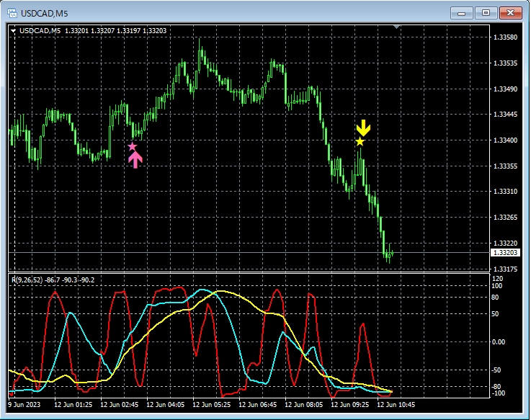Click the chart icon in title bar
The height and width of the screenshot is (420, 531).
[x=12, y=12]
